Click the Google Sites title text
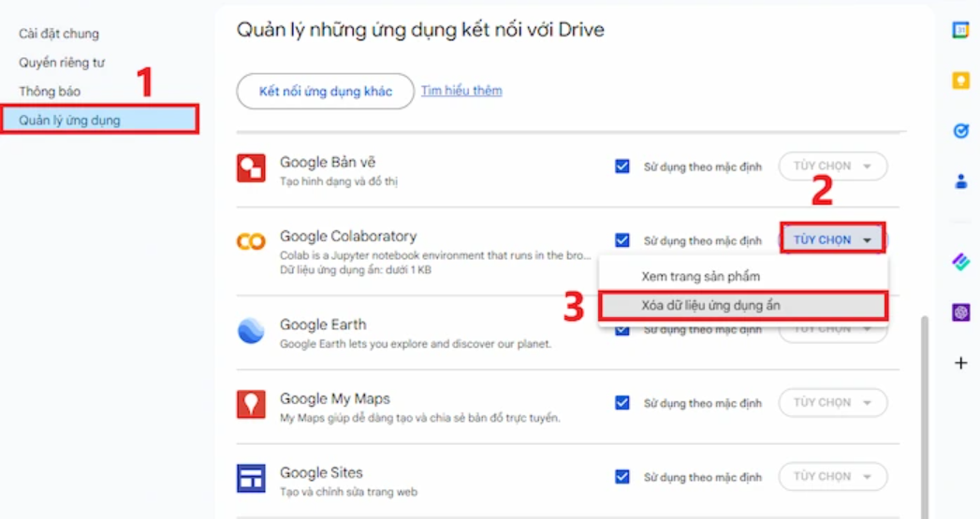The height and width of the screenshot is (519, 980). tap(321, 473)
